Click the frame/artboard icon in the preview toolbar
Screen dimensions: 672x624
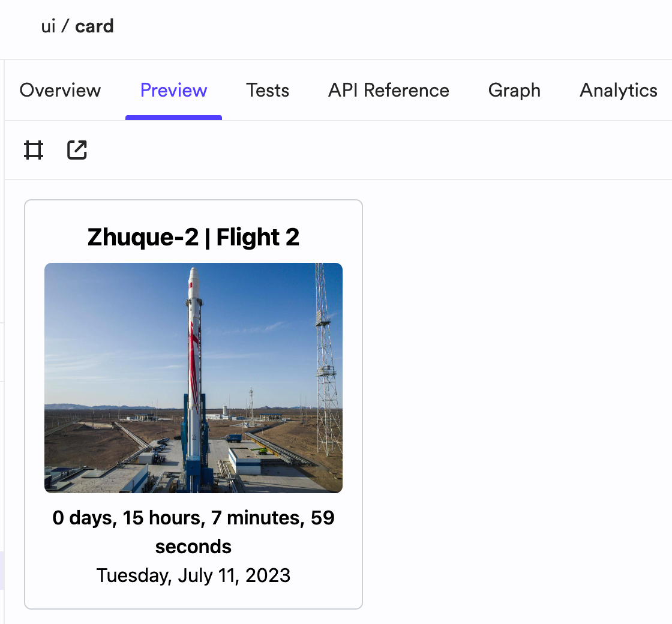pyautogui.click(x=34, y=150)
